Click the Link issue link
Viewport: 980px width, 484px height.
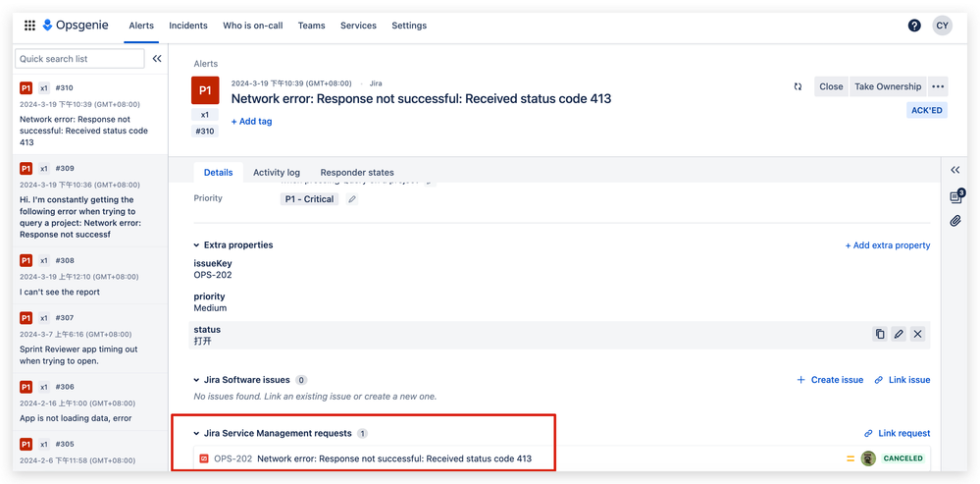click(x=903, y=380)
